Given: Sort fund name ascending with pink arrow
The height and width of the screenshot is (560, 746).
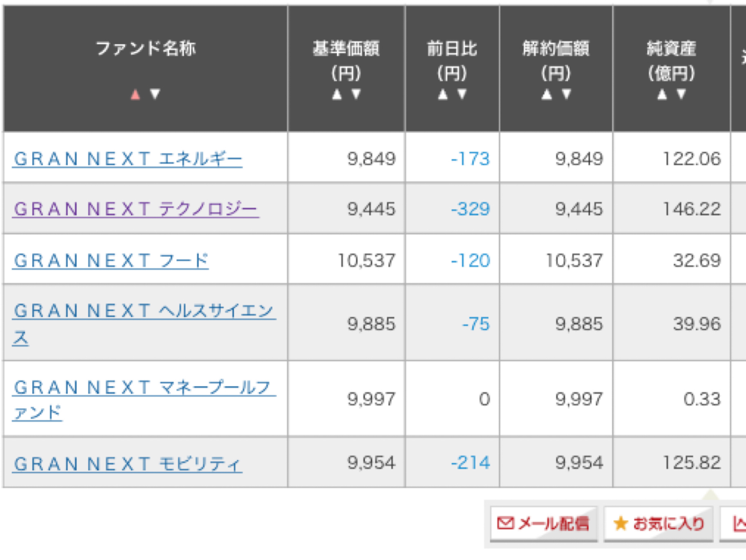Looking at the screenshot, I should (x=135, y=94).
